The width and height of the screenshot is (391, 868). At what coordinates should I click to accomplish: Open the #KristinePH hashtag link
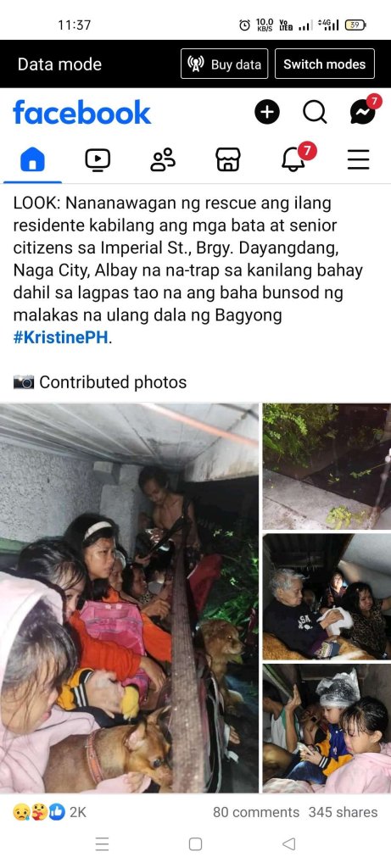[x=60, y=338]
